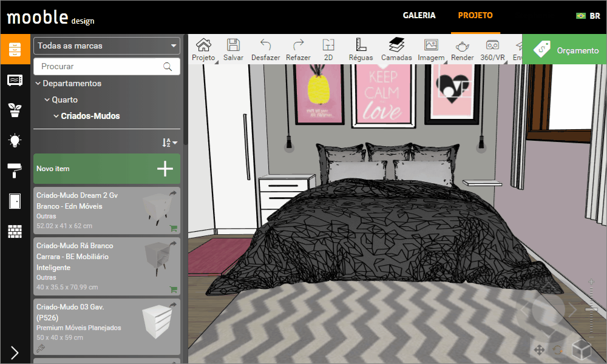
Task: Select Criado-Mudo 03 Gav. (P526) item
Action: [x=107, y=326]
